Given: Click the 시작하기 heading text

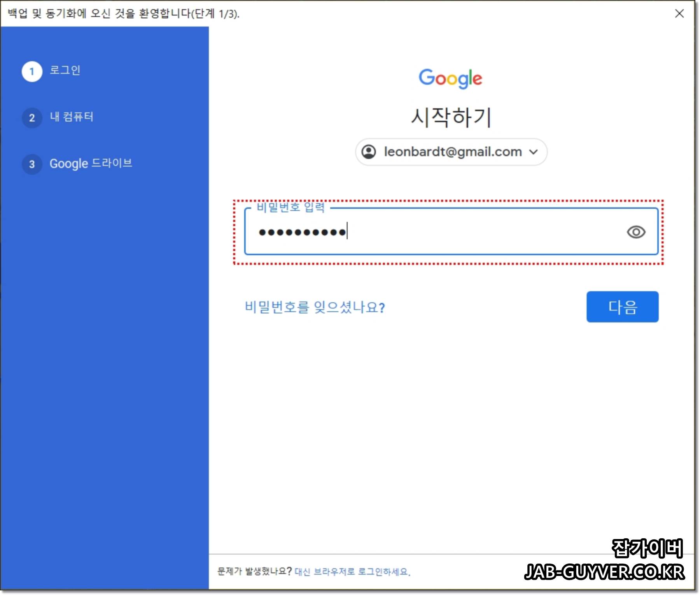Looking at the screenshot, I should [451, 117].
